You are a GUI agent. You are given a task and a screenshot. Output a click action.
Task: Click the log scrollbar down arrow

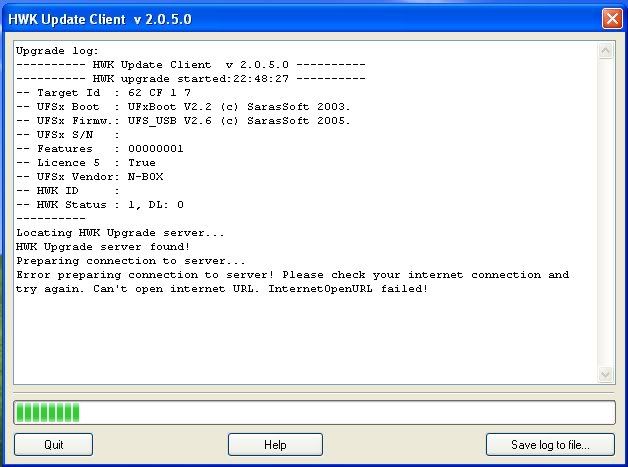point(605,375)
